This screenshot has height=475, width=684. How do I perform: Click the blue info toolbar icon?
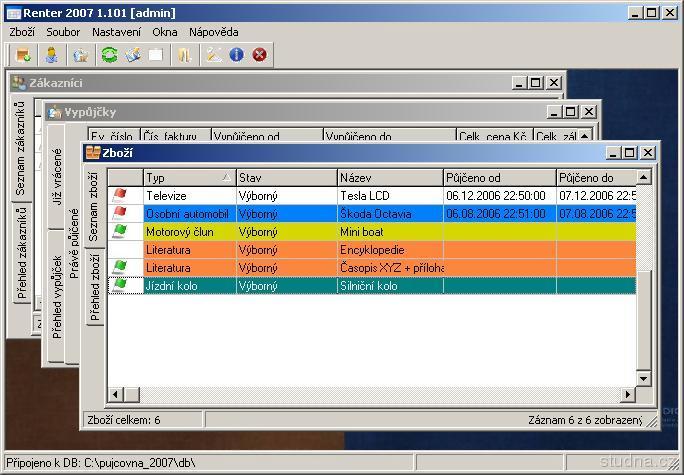[x=237, y=55]
